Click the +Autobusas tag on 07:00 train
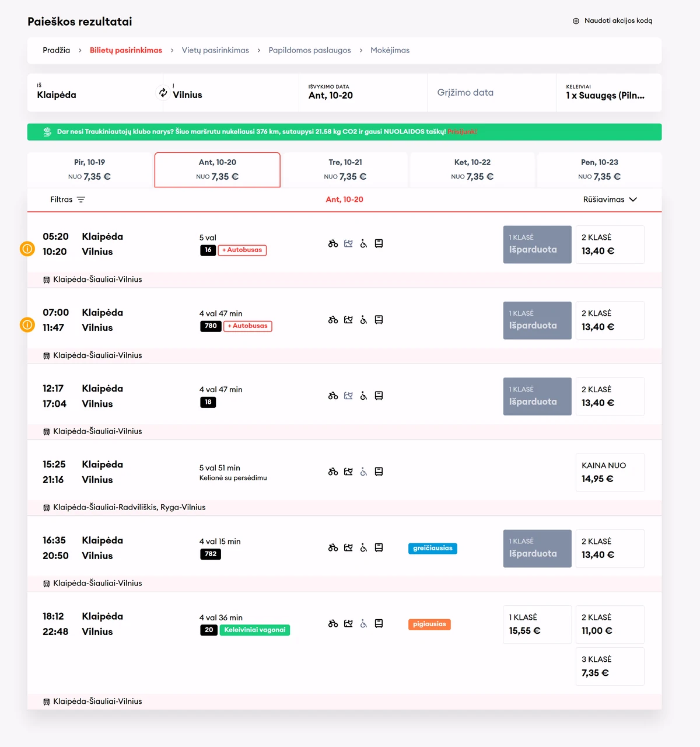This screenshot has height=747, width=700. pos(248,326)
